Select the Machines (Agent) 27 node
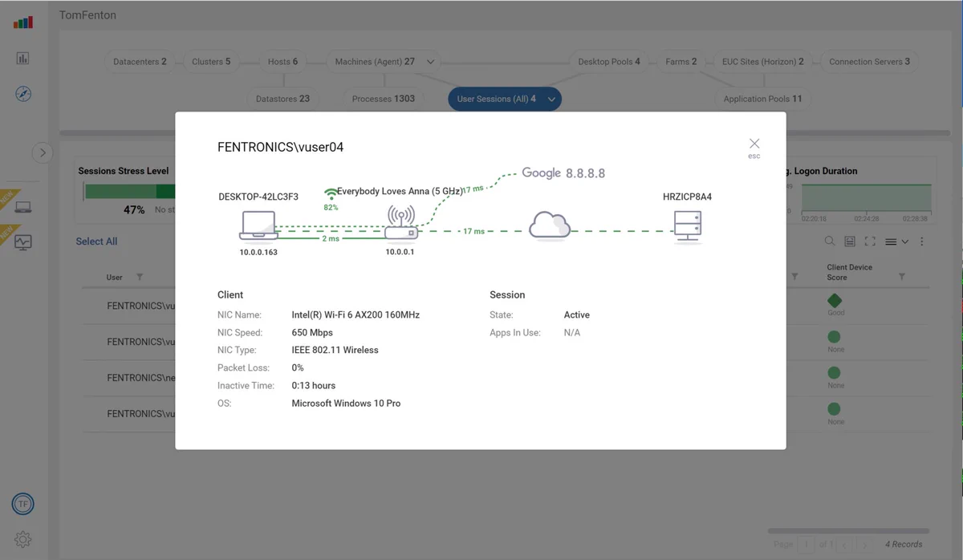The width and height of the screenshot is (963, 560). coord(375,61)
